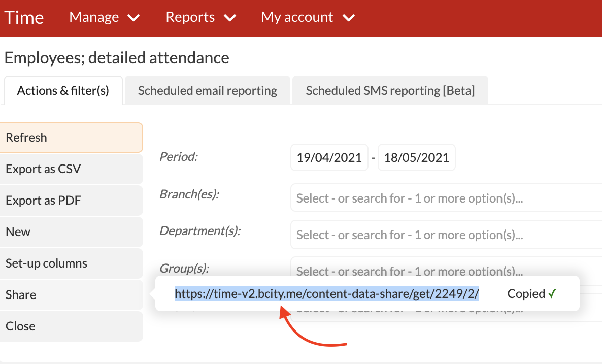
Task: Click the Close button in sidebar
Action: [x=71, y=326]
